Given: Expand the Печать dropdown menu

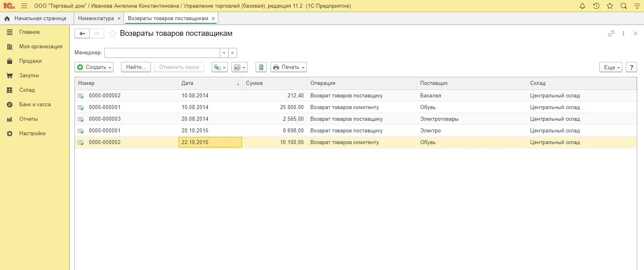Looking at the screenshot, I should point(289,67).
